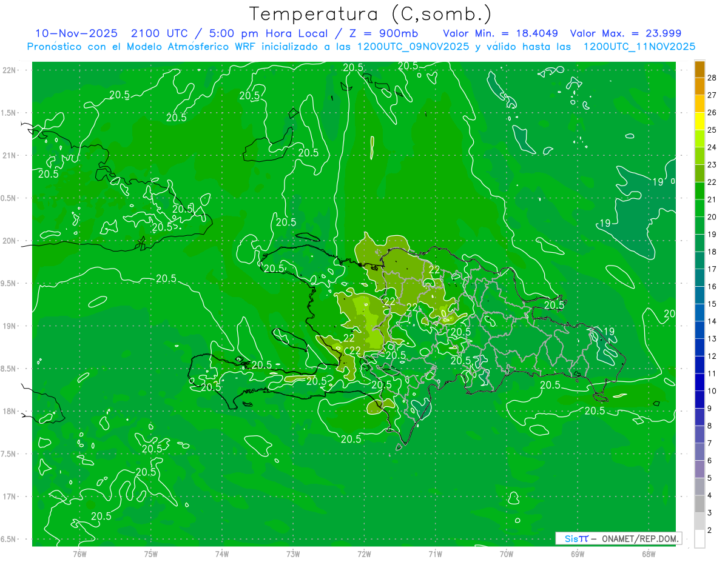Click the "20N" latitude axis label
The image size is (728, 562).
click(10, 241)
